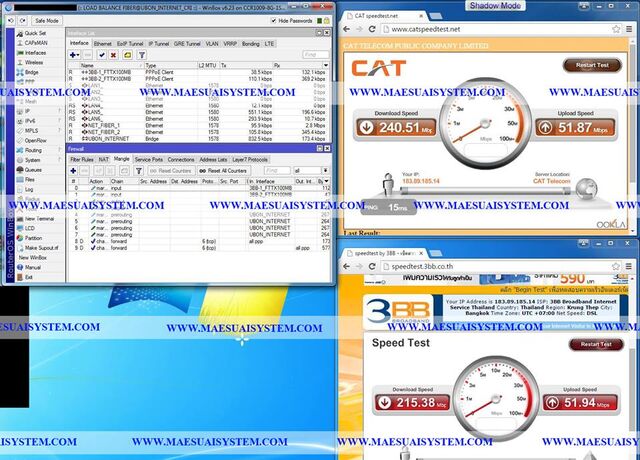The image size is (640, 460).
Task: Bookmark the 3BB speedtest page star
Action: (616, 266)
